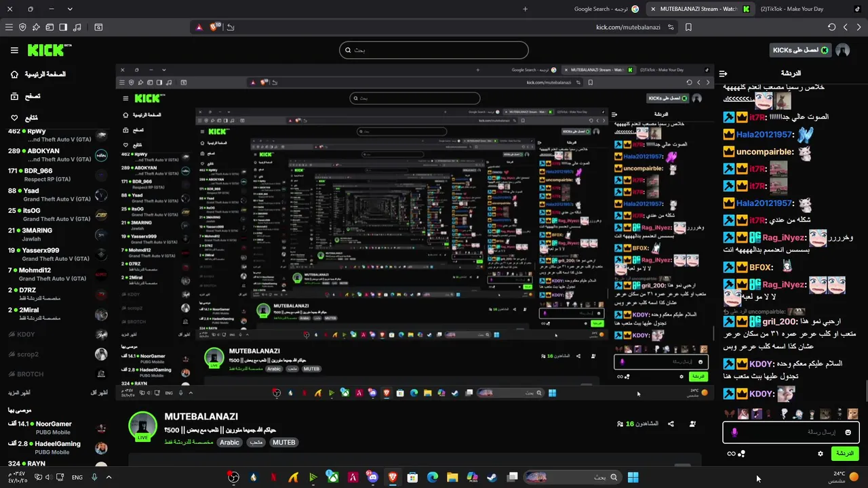Open the profile avatar menu in Kick header
The width and height of the screenshot is (868, 488).
pos(843,50)
